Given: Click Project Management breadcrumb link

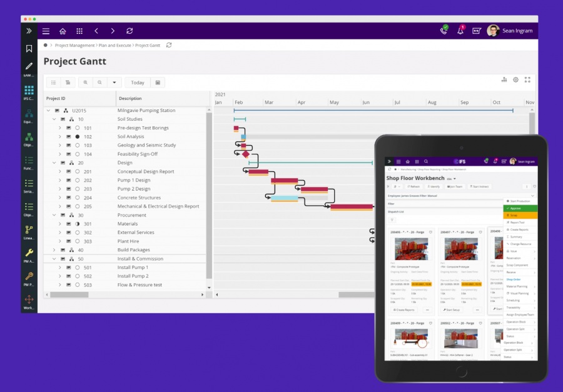Looking at the screenshot, I should [74, 45].
